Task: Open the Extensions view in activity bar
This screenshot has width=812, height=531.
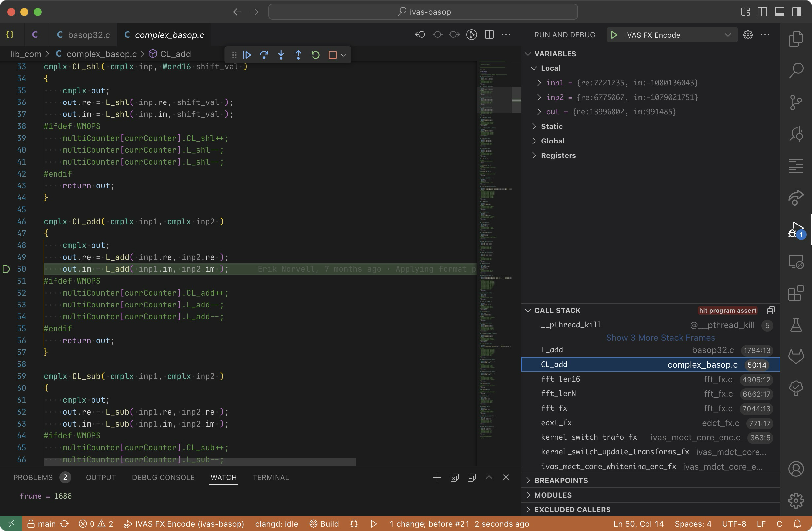Action: (796, 293)
